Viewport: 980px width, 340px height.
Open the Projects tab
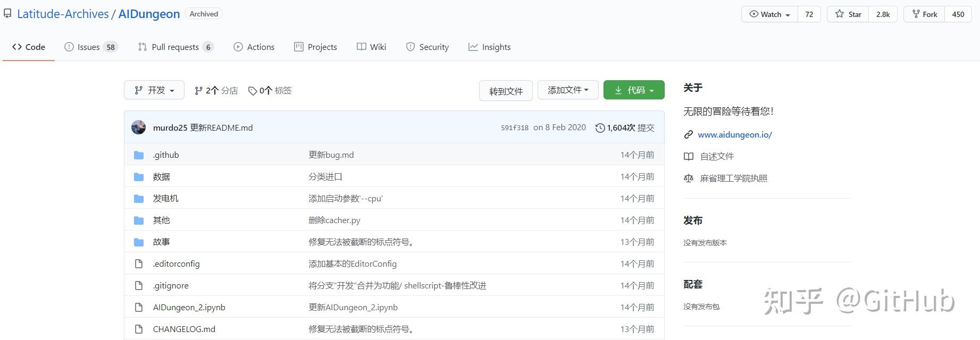click(315, 47)
